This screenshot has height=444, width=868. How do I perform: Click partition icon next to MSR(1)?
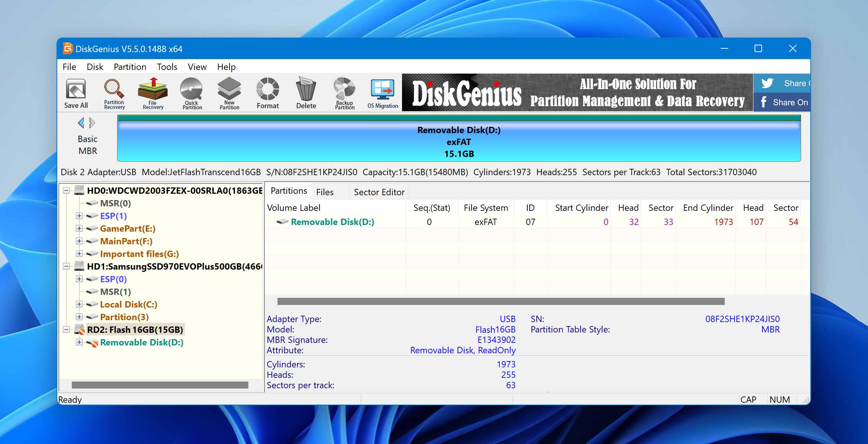tap(92, 292)
